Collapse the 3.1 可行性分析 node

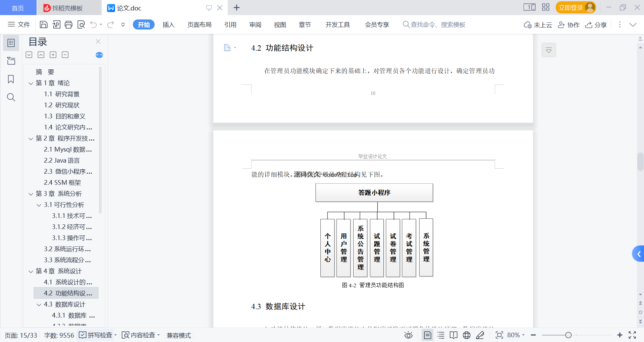[39, 205]
